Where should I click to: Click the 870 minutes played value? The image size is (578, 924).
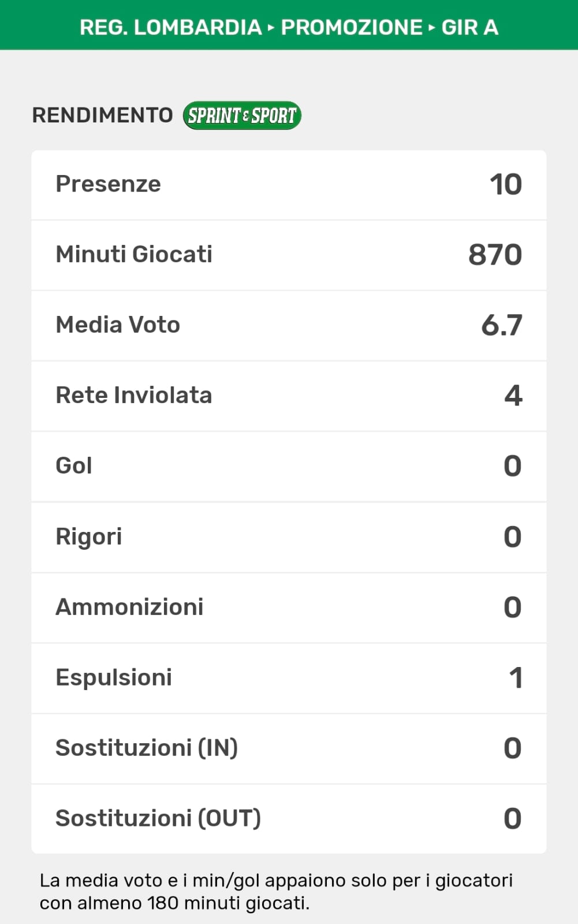coord(495,255)
